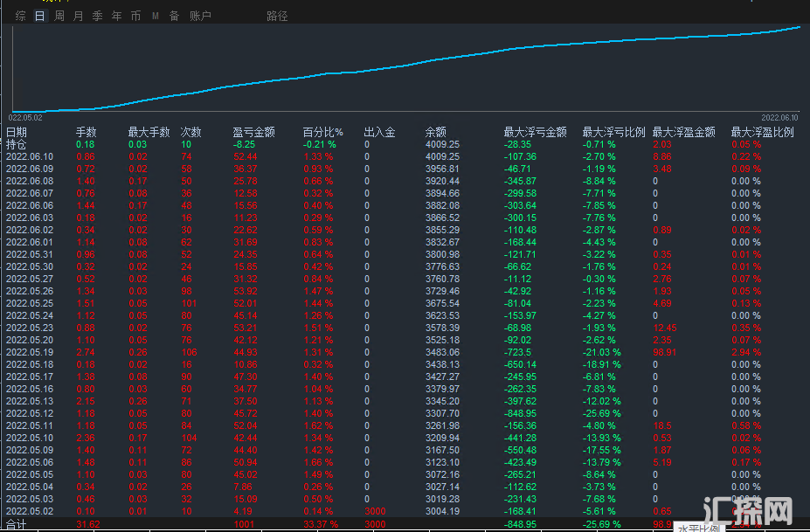Click the 余额 column header
The image size is (810, 532).
coord(435,132)
